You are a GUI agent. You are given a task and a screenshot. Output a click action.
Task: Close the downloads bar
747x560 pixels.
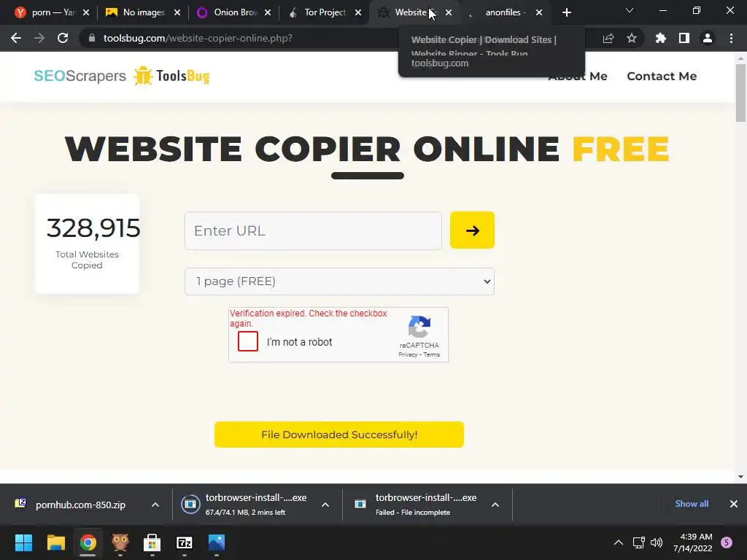(x=734, y=504)
